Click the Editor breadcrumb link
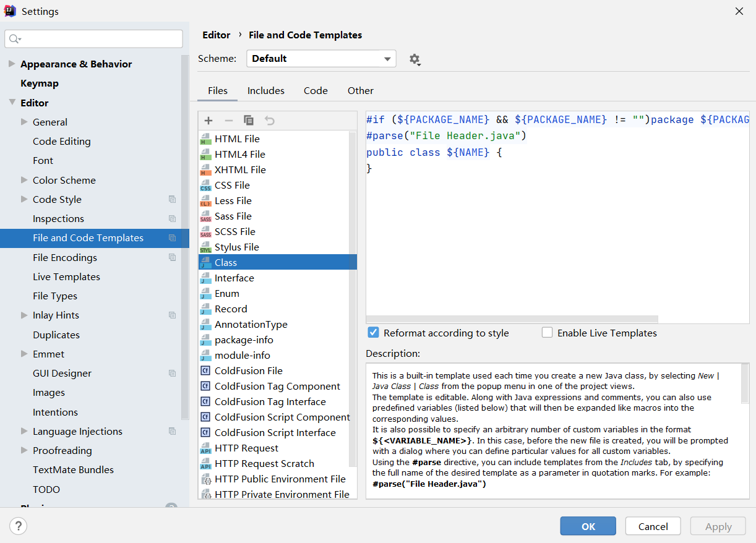Screen dimensions: 756x543 coord(217,35)
